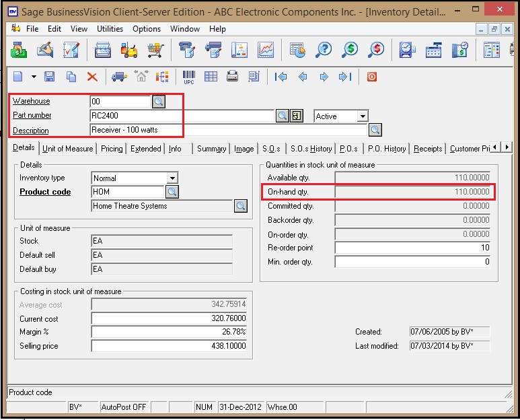
Task: Click the printer icon
Action: [232, 77]
